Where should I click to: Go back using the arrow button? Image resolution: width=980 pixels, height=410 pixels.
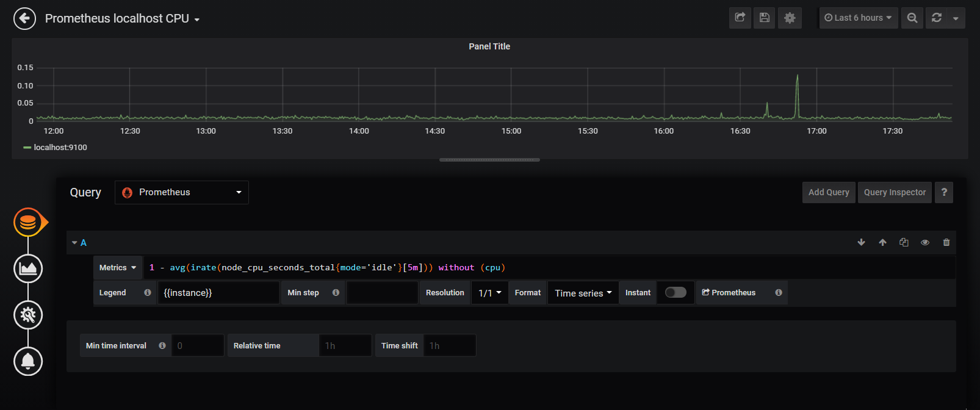24,18
